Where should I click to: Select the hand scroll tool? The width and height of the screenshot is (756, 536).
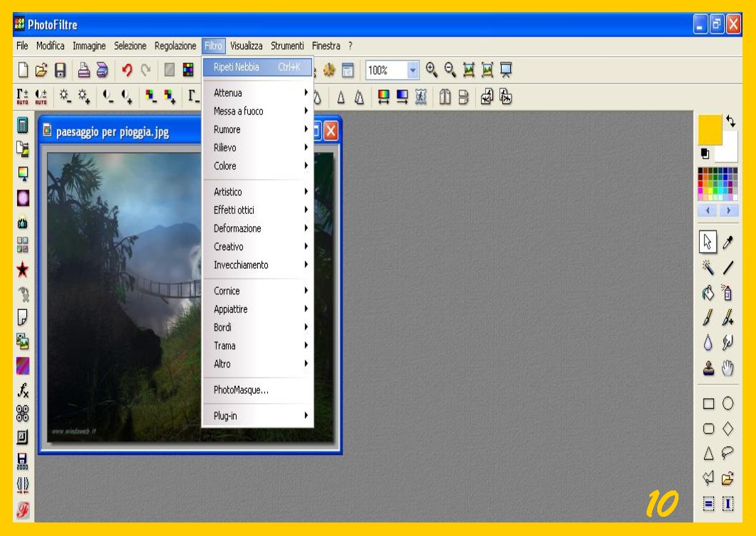coord(728,368)
